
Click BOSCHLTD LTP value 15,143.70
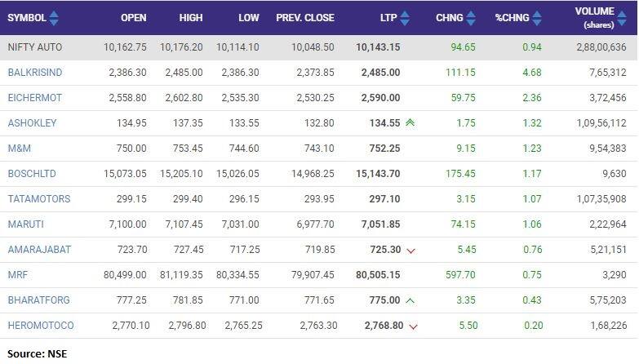tap(378, 174)
